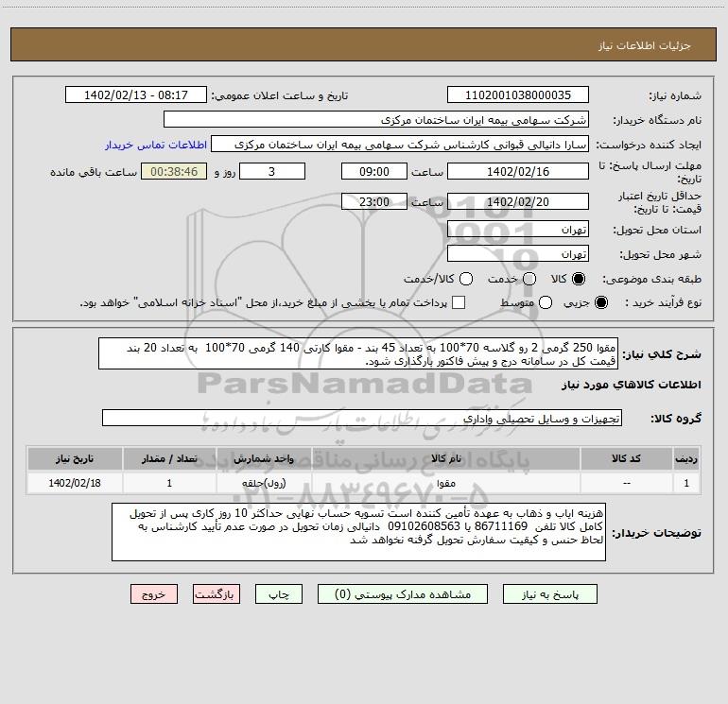Image resolution: width=728 pixels, height=704 pixels.
Task: Click the نام کالا column header
Action: pos(445,458)
